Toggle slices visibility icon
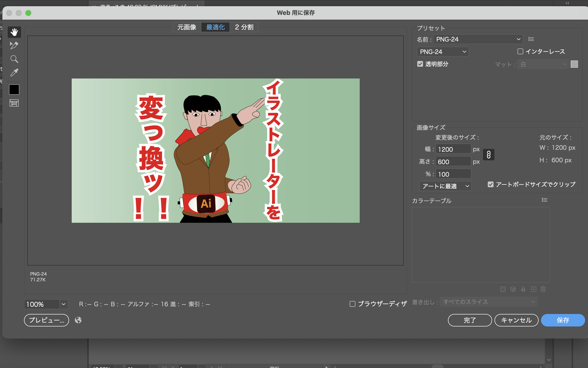 point(14,103)
